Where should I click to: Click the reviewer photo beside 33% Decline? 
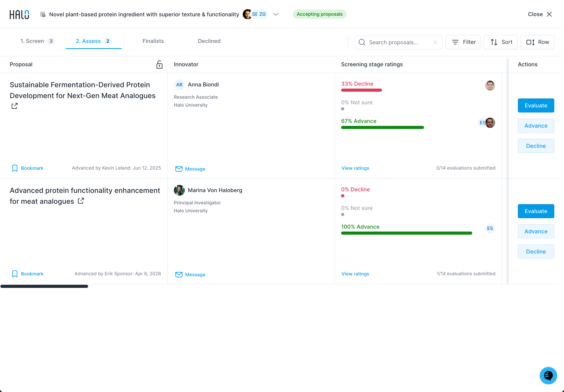(490, 86)
